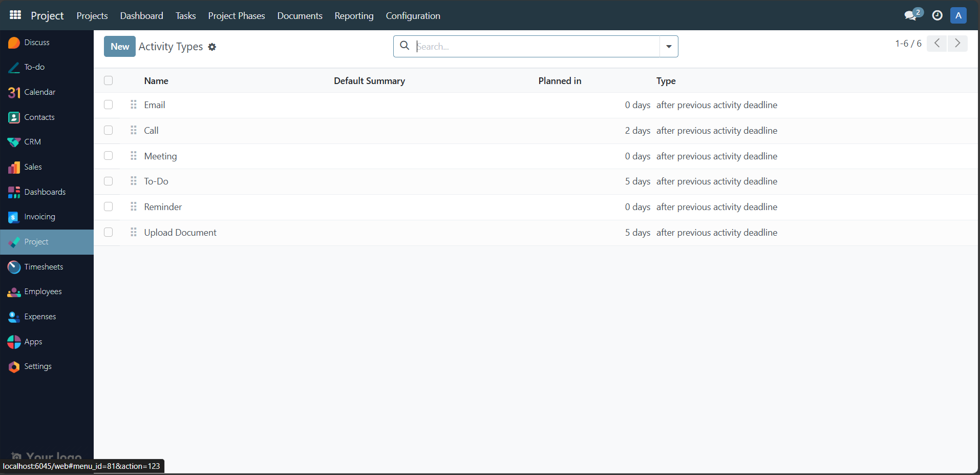
Task: Click the previous page chevron
Action: coord(937,43)
